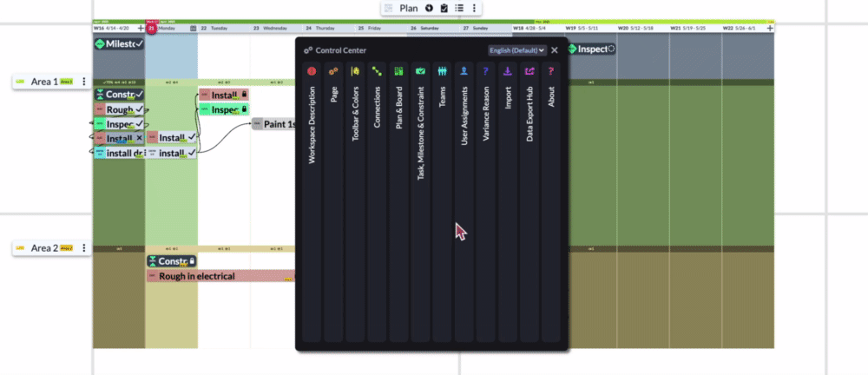This screenshot has height=375, width=868.
Task: Select the Rough in electrical task
Action: click(221, 276)
